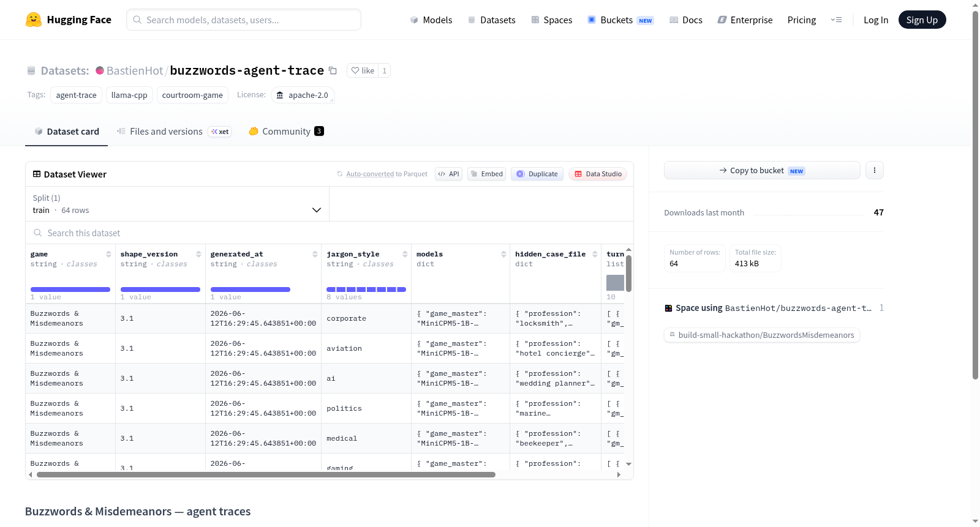
Task: Sort the generated_at column
Action: [x=315, y=254]
